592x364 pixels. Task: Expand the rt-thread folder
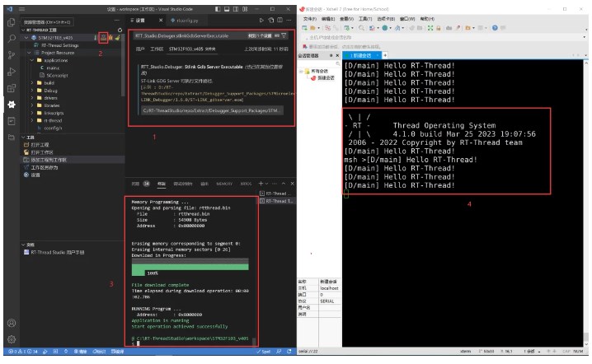pyautogui.click(x=32, y=121)
